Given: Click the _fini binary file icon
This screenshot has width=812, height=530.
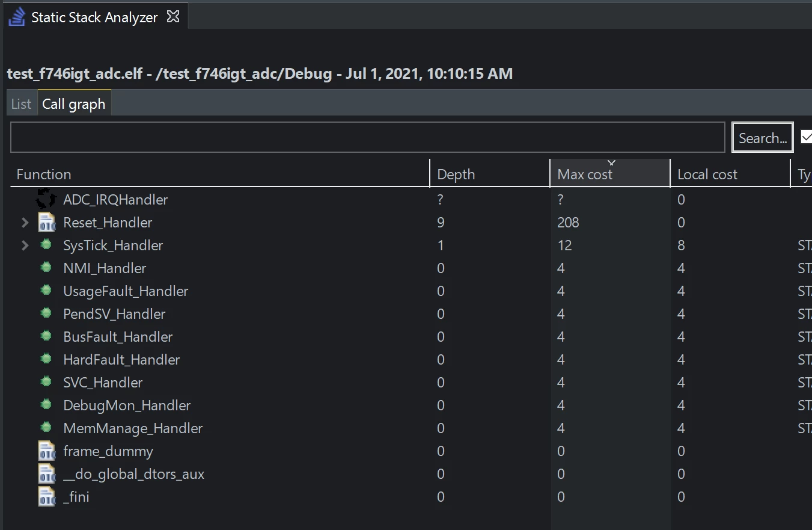Looking at the screenshot, I should click(x=46, y=497).
